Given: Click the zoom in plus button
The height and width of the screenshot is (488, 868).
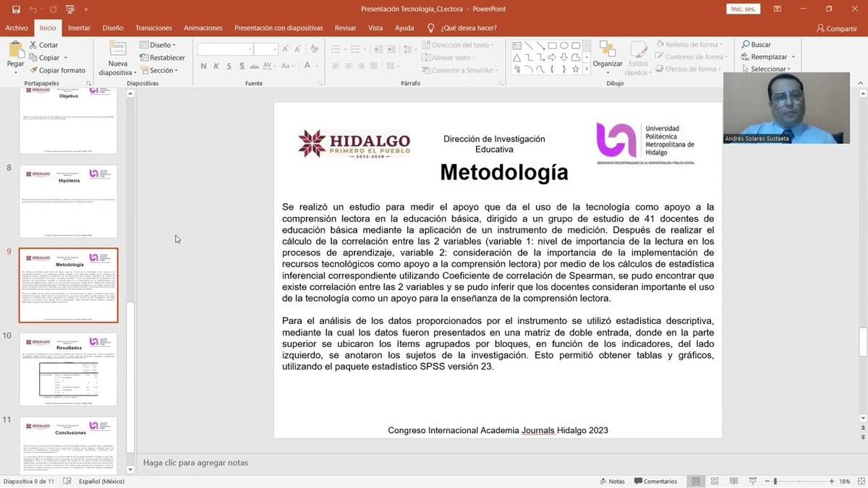Looking at the screenshot, I should coord(831,481).
